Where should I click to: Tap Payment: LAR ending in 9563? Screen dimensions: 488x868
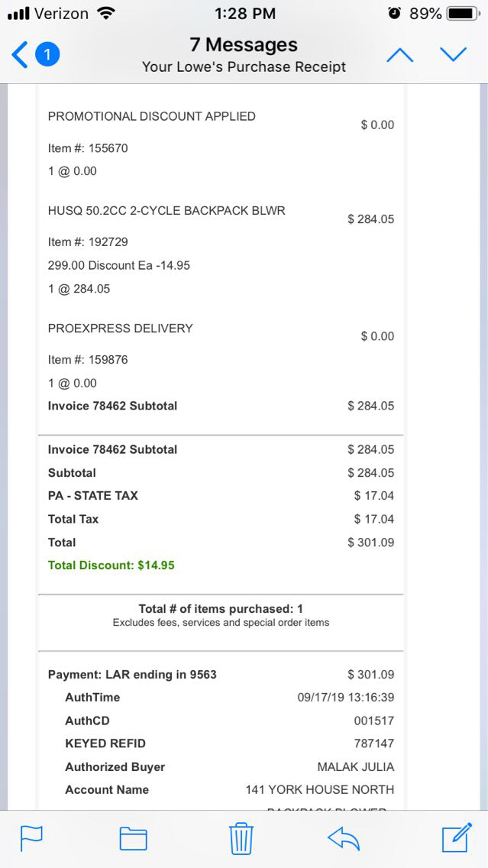pyautogui.click(x=132, y=675)
